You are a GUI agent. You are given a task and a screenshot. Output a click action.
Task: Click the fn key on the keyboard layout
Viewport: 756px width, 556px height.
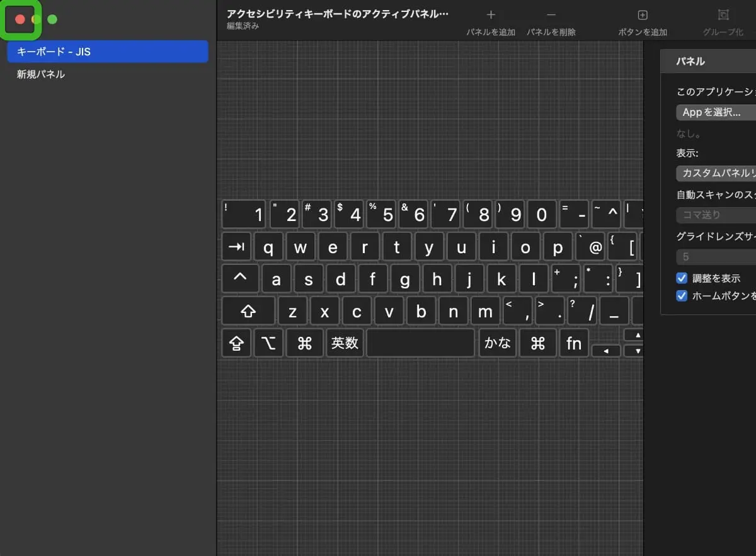(x=574, y=343)
